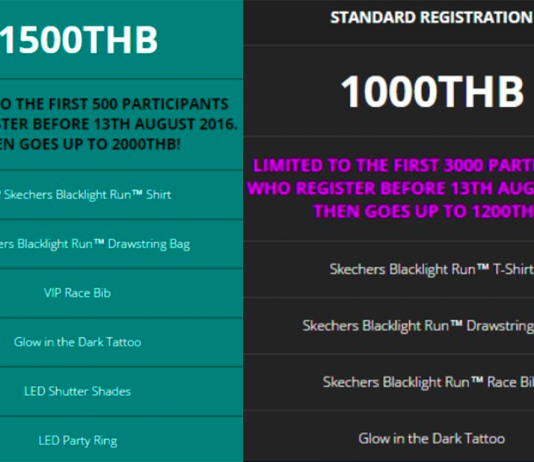Click the FIRST 500 PARTICIPANTS notice text
Image resolution: width=534 pixels, height=462 pixels.
click(114, 104)
